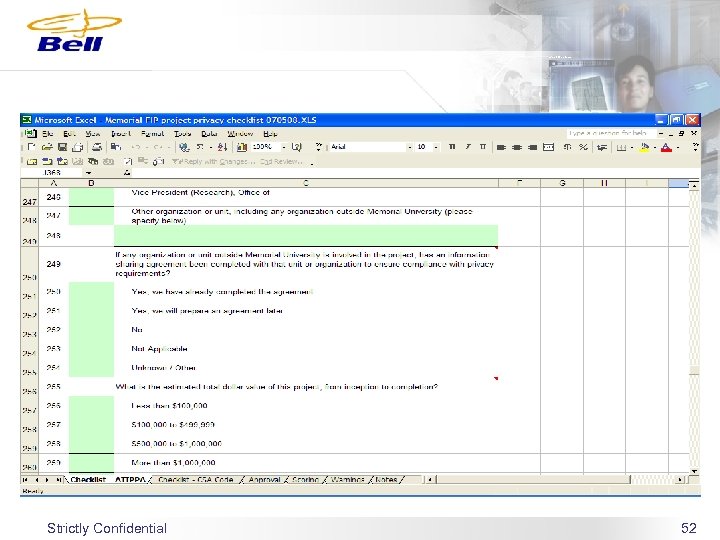Select green answer cell beside 'Not Applicable'

point(91,349)
